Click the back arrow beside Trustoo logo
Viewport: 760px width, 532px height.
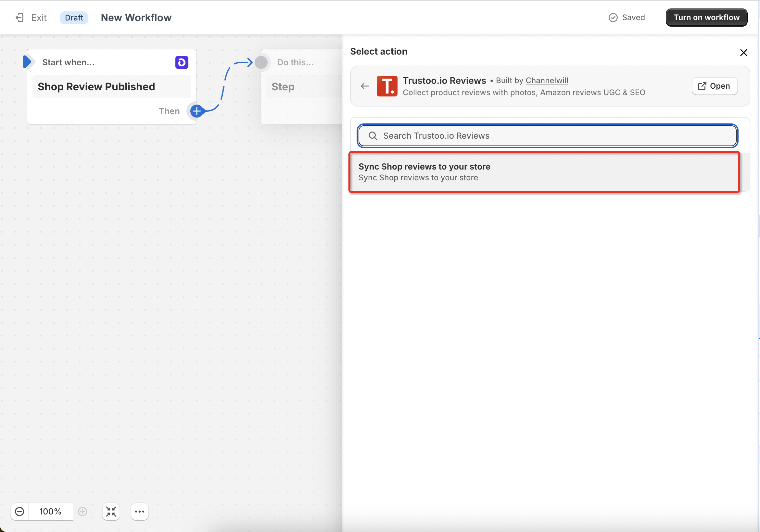[365, 86]
